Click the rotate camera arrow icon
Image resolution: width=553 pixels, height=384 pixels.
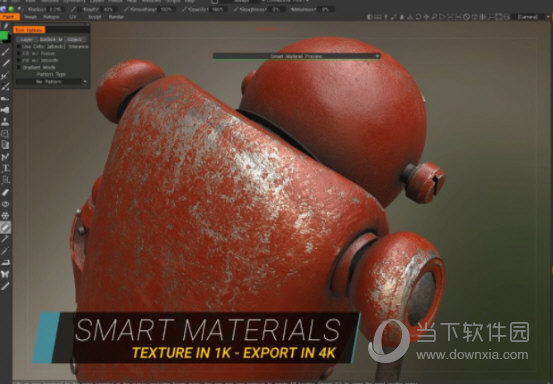418,17
